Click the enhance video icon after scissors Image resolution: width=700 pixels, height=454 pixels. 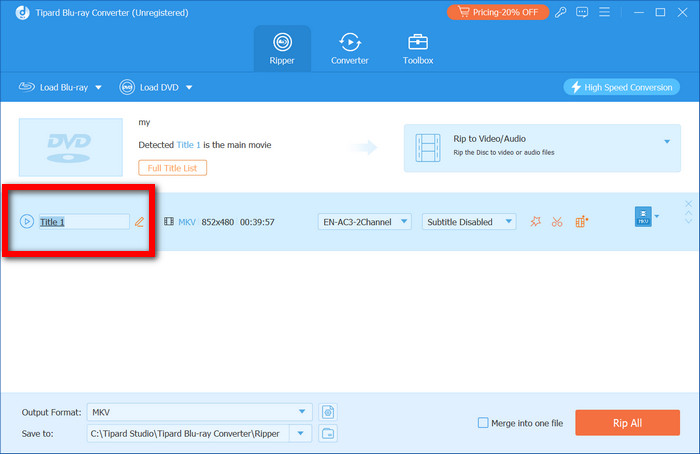click(581, 222)
